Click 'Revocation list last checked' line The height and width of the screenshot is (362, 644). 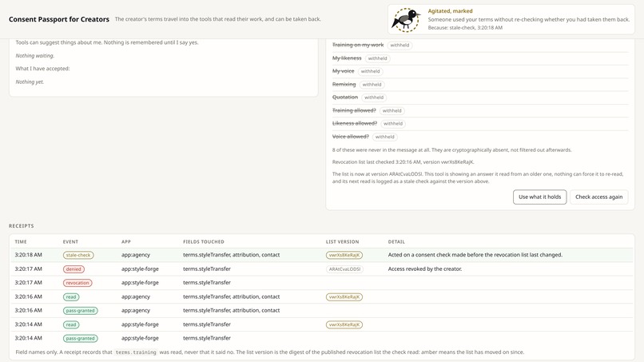(403, 162)
